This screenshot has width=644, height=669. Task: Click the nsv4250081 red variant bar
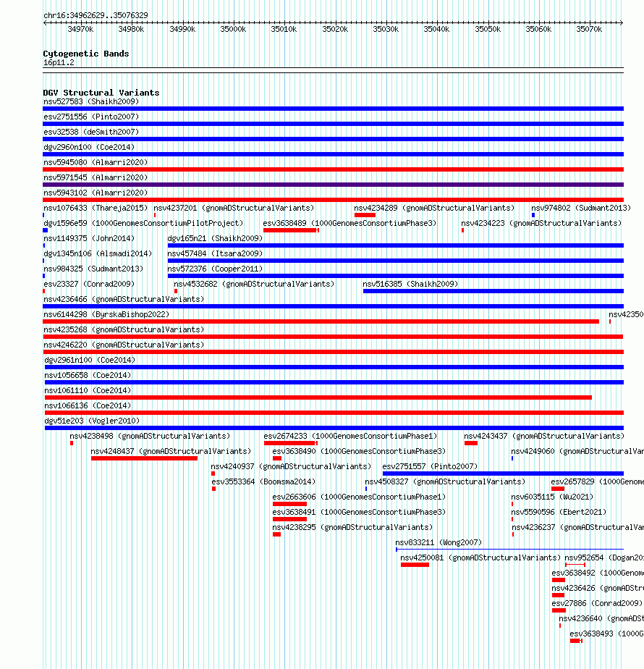415,565
